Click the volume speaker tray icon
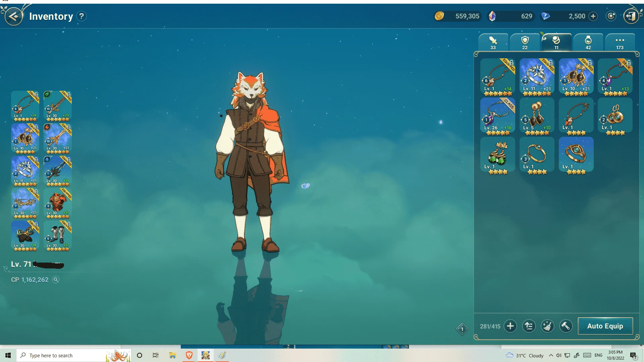The height and width of the screenshot is (362, 644). (559, 355)
